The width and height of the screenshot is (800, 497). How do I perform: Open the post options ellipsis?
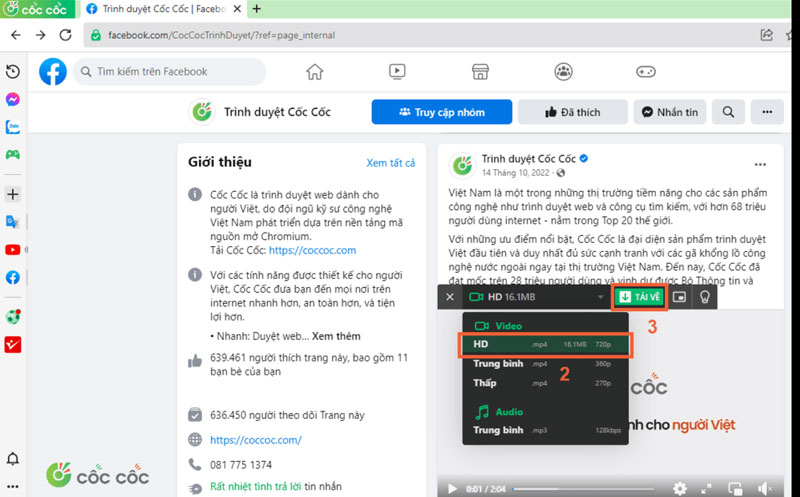760,164
